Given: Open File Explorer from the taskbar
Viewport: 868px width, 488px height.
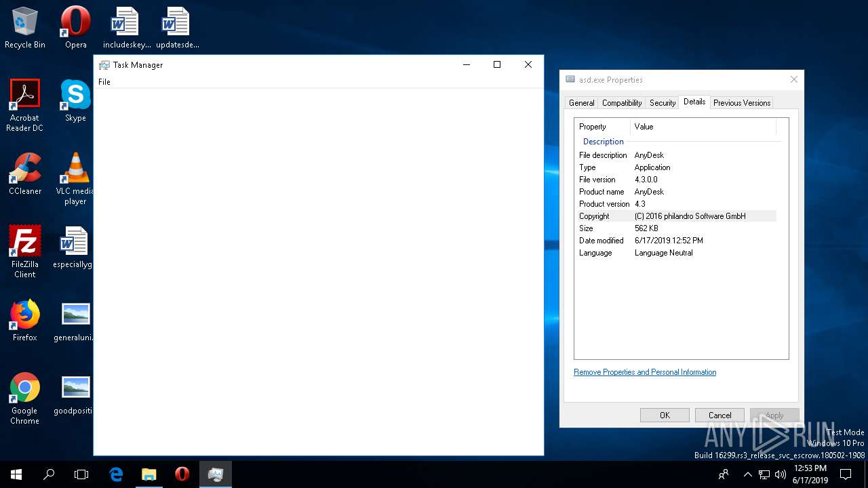Looking at the screenshot, I should (149, 474).
